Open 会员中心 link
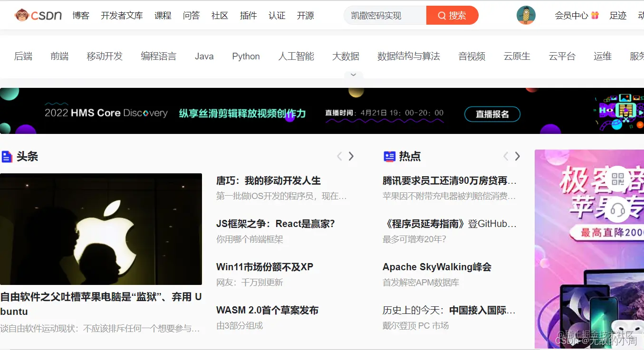The height and width of the screenshot is (350, 644). (571, 16)
